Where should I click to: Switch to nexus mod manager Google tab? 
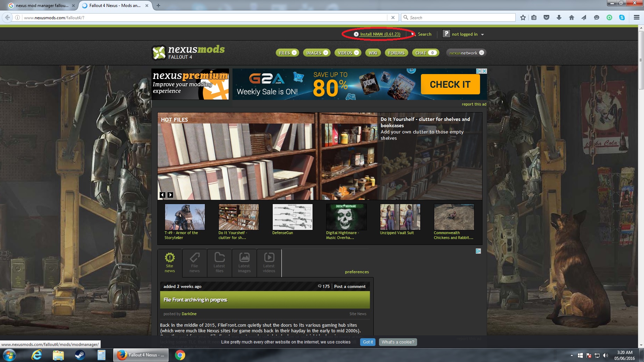point(42,6)
